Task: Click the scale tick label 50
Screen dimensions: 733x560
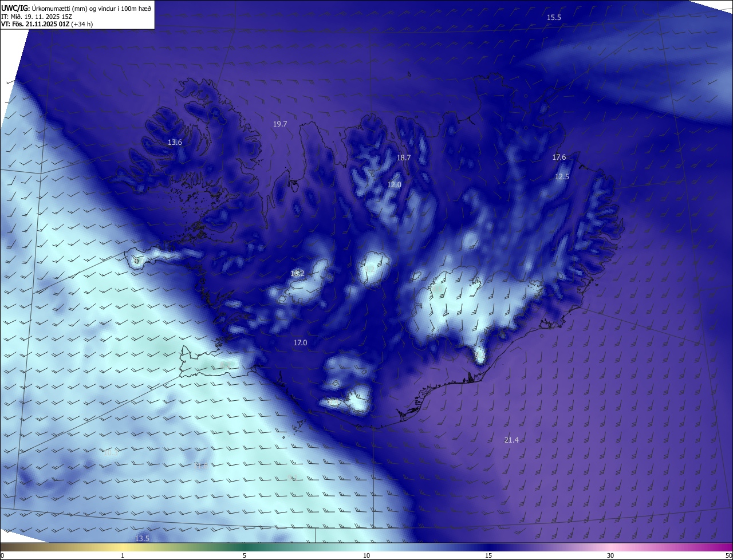Action: pos(728,556)
